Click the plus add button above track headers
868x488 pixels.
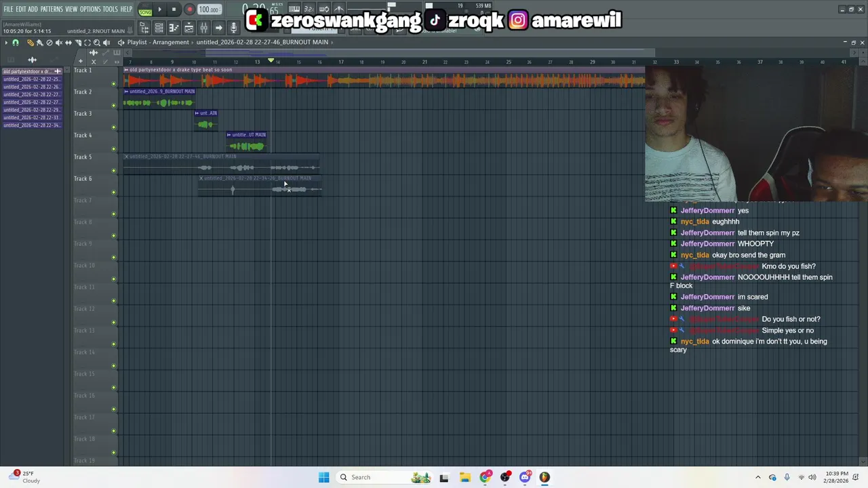click(x=81, y=61)
